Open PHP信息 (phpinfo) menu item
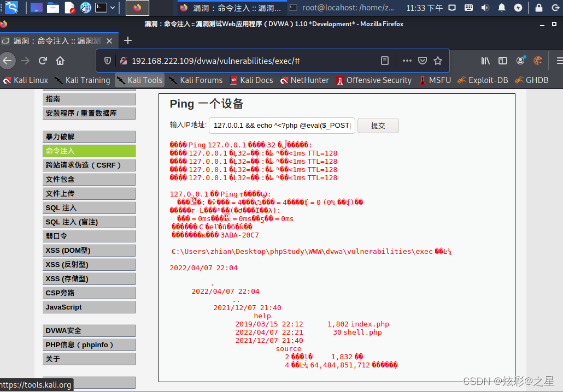Viewport: 563px width, 392px height. [89, 345]
